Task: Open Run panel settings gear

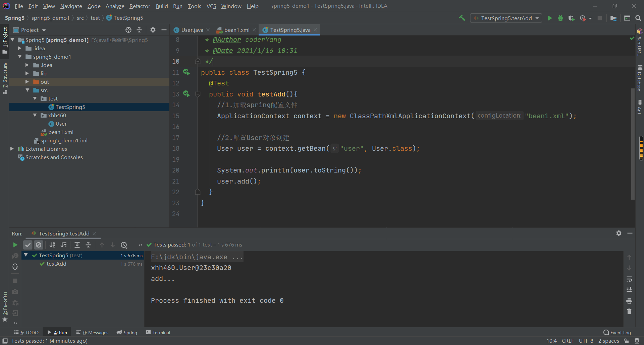Action: [619, 233]
